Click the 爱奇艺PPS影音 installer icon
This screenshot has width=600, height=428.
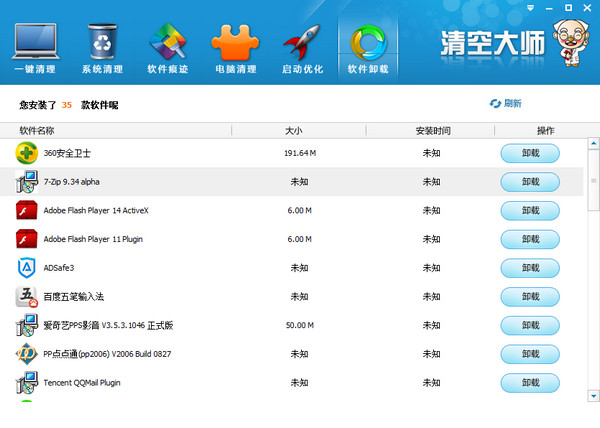click(26, 325)
